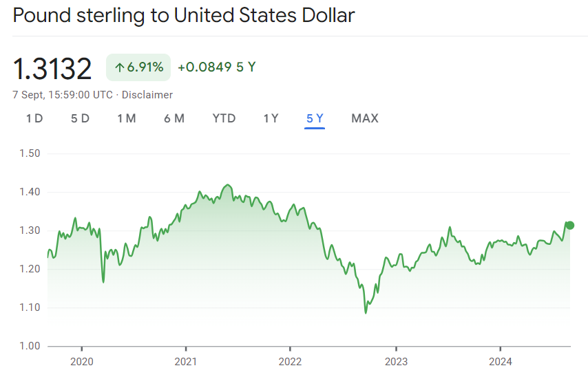
Task: Select the YTD time range
Action: click(x=224, y=118)
